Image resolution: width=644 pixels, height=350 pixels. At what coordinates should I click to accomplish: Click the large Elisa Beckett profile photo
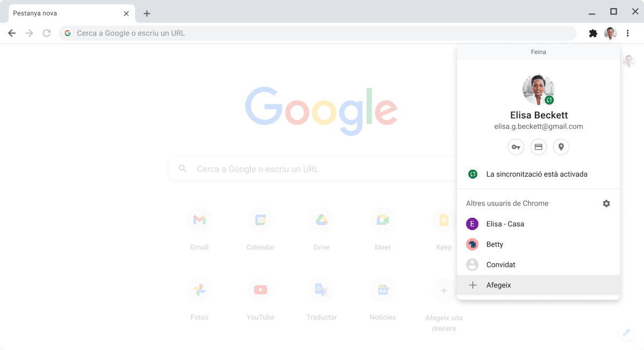point(538,89)
